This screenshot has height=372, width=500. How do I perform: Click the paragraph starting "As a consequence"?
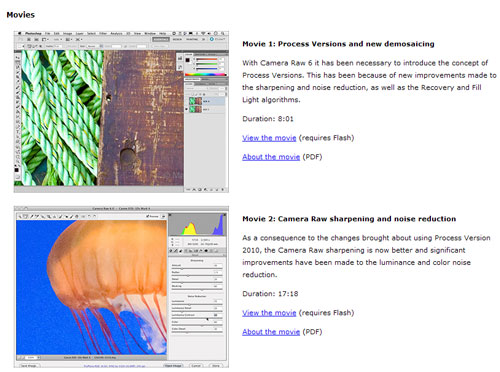tap(366, 256)
